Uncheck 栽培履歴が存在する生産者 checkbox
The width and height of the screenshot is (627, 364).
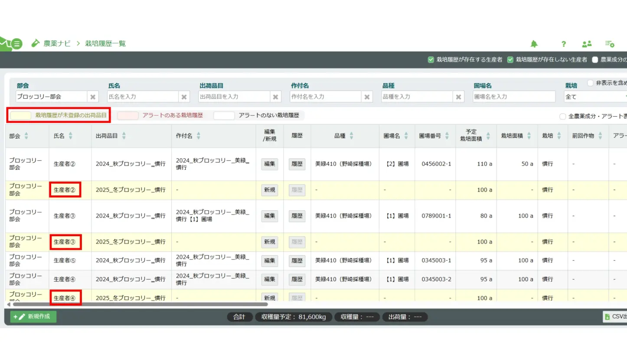431,60
